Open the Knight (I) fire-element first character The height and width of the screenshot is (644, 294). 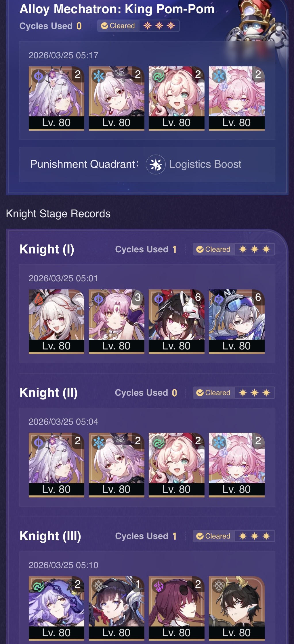coord(56,321)
